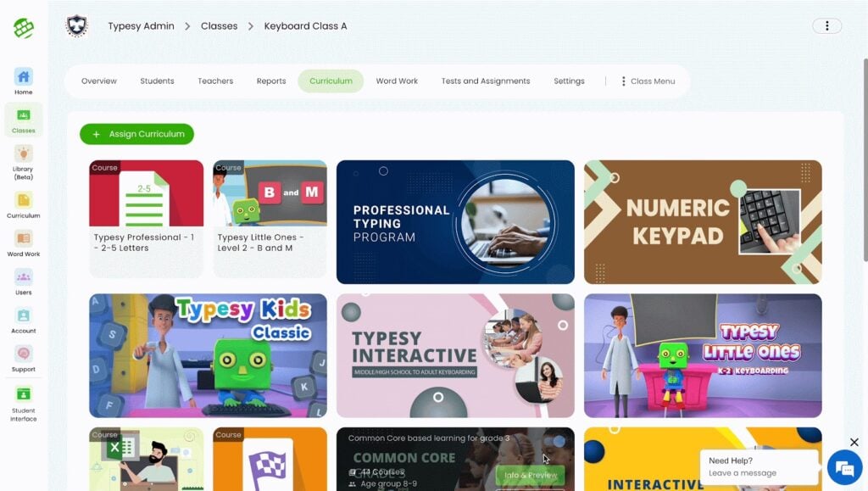Open Library (Beta) in sidebar
The width and height of the screenshot is (868, 491).
point(23,162)
